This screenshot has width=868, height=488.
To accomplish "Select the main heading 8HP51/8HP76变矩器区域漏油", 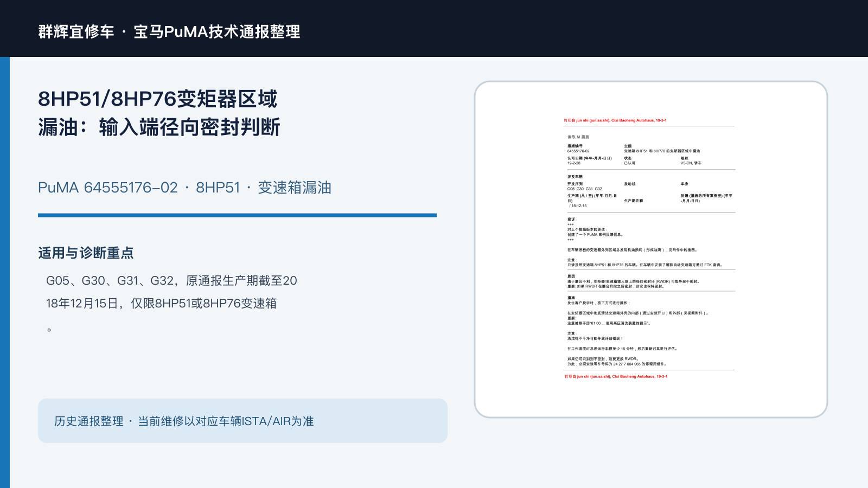I will (158, 113).
